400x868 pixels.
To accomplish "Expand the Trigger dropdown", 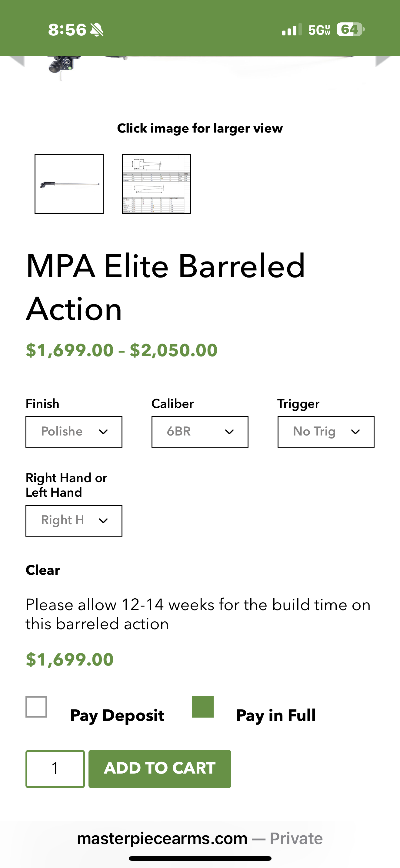I will pos(326,432).
